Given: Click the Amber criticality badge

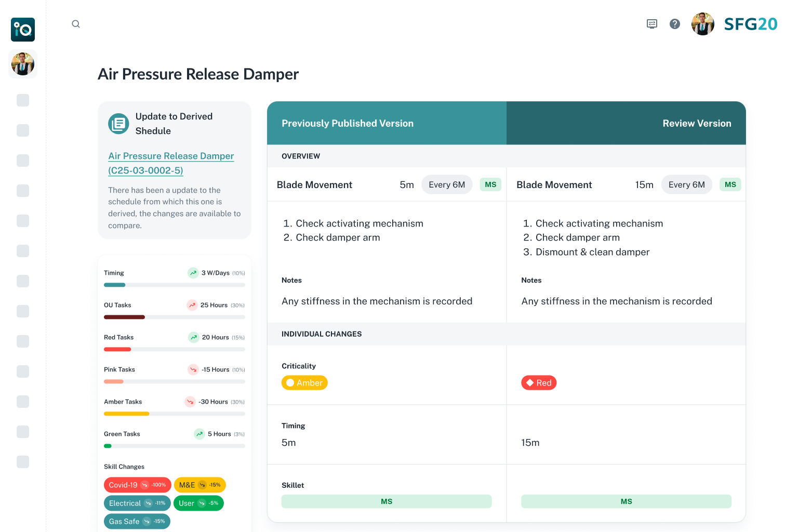Looking at the screenshot, I should click(x=304, y=383).
